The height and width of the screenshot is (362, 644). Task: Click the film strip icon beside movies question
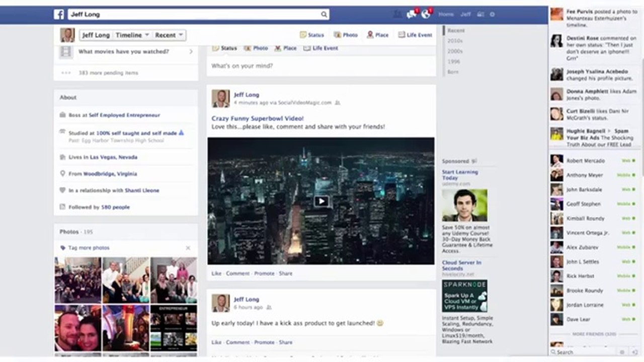65,52
